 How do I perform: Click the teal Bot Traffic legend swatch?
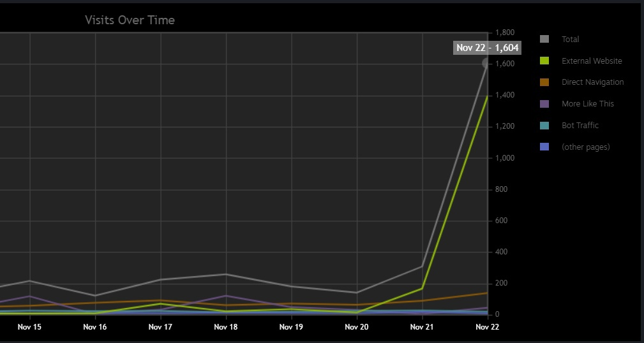[x=544, y=125]
